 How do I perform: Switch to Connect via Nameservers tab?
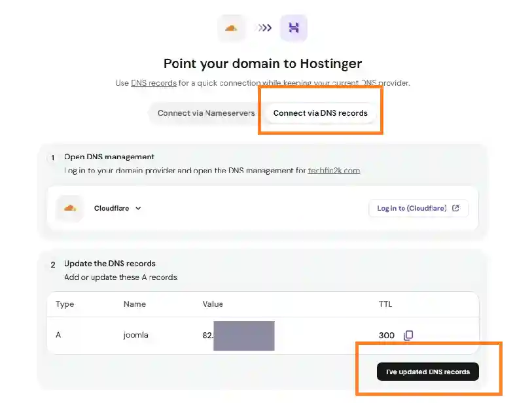tap(206, 113)
